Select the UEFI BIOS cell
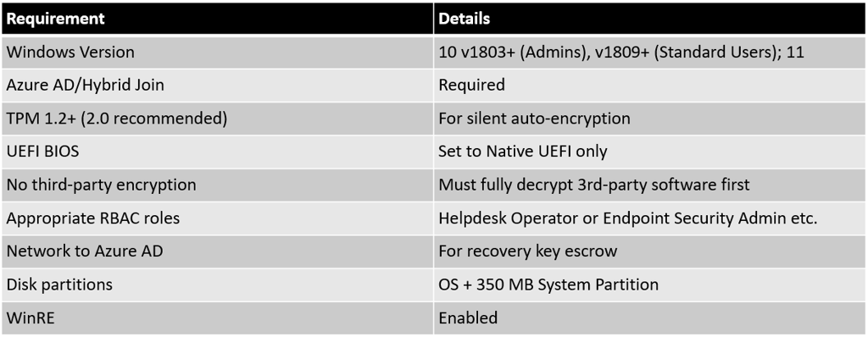The image size is (868, 337). click(x=218, y=152)
